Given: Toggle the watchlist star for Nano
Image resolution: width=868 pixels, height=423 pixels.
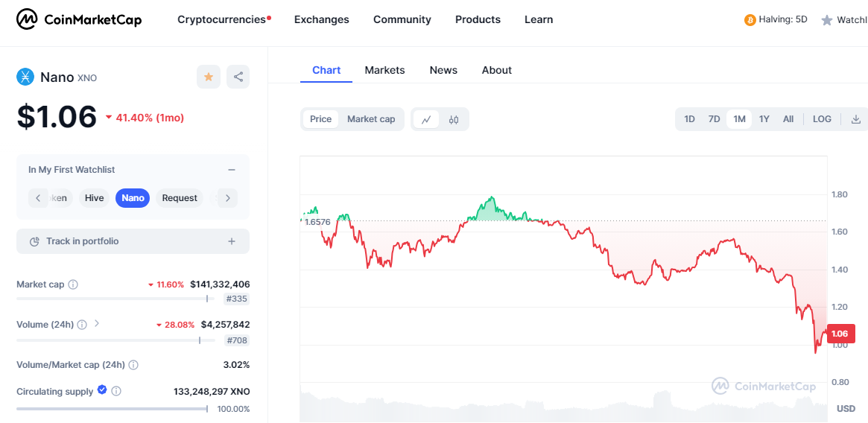Looking at the screenshot, I should (209, 77).
